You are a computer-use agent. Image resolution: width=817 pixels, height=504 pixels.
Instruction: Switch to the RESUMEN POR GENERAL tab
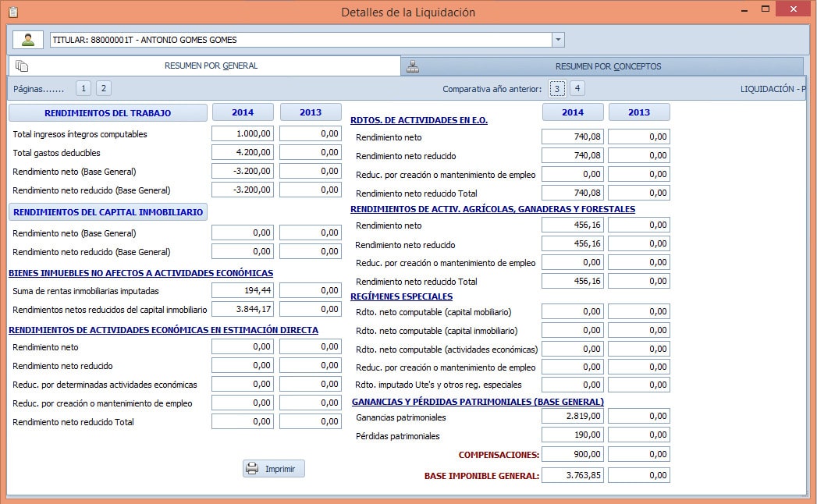coord(204,66)
